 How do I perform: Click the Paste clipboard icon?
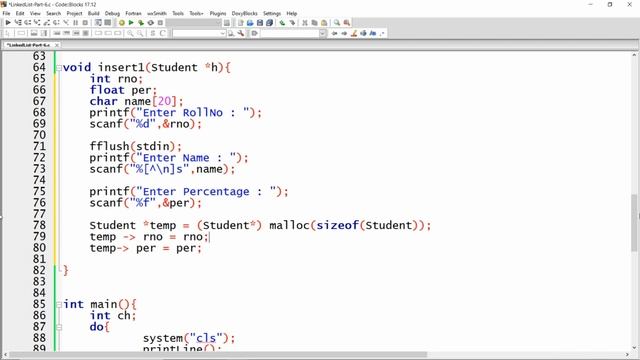[324, 23]
